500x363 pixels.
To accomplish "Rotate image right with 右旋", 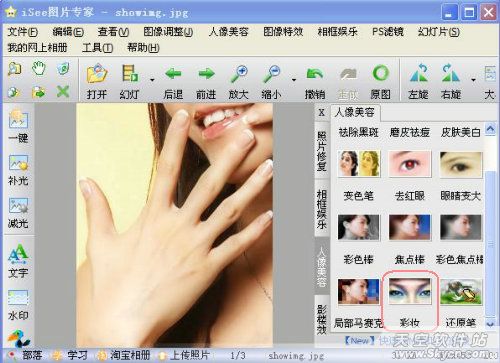I will coord(451,73).
